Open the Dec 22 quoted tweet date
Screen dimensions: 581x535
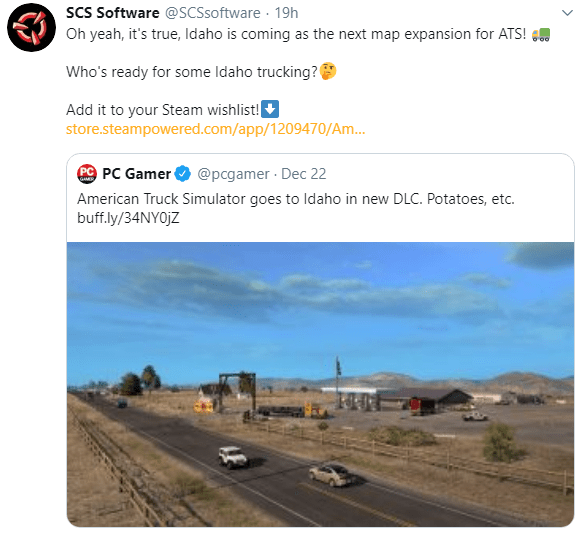pyautogui.click(x=303, y=174)
